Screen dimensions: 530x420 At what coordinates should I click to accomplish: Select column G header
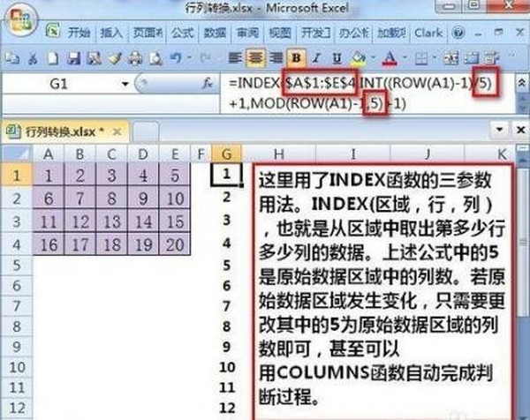[226, 154]
